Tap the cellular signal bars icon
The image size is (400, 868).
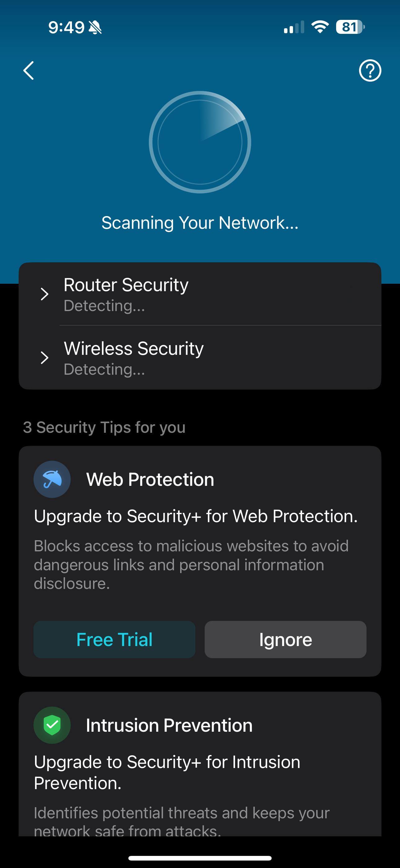[x=294, y=27]
